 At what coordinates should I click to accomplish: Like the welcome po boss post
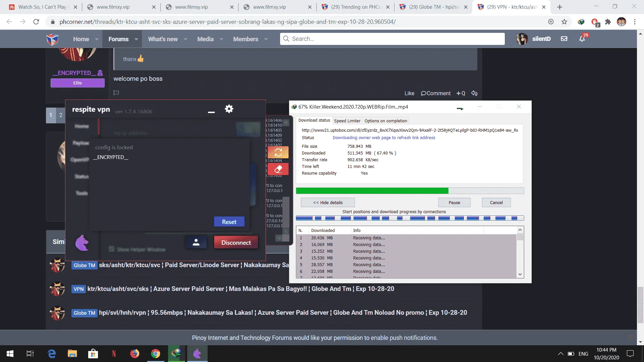pyautogui.click(x=409, y=93)
